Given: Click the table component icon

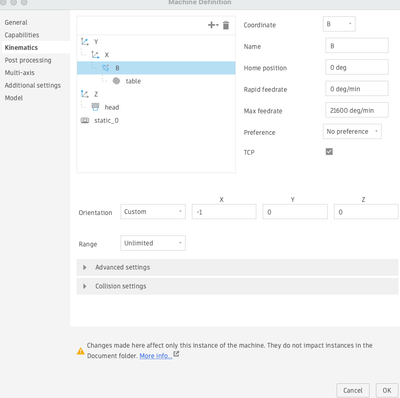Looking at the screenshot, I should click(116, 81).
